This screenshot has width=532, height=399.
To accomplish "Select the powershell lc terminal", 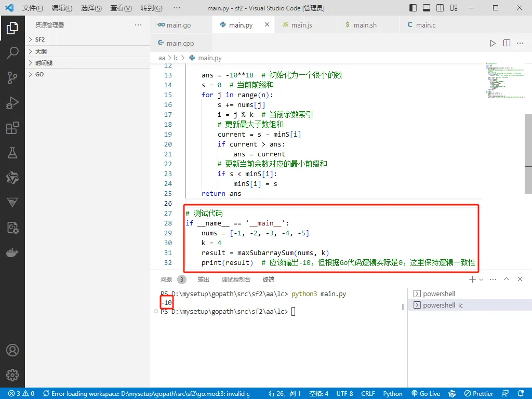I will (470, 305).
